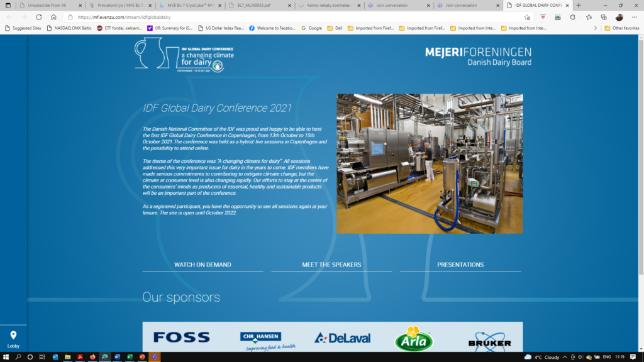The height and width of the screenshot is (362, 644).
Task: Launch Firefox from the taskbar
Action: tap(92, 357)
